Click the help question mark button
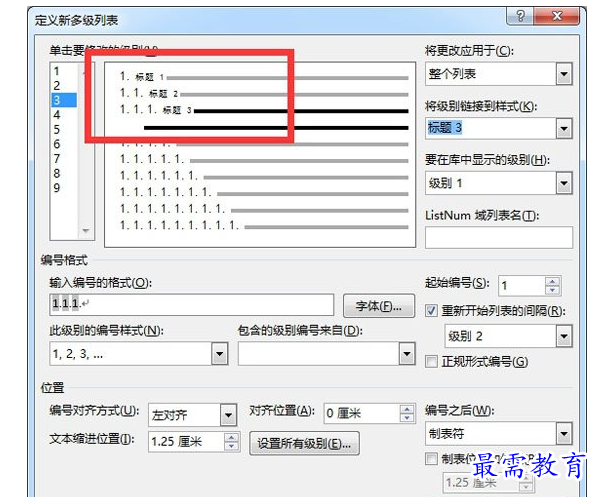 521,16
